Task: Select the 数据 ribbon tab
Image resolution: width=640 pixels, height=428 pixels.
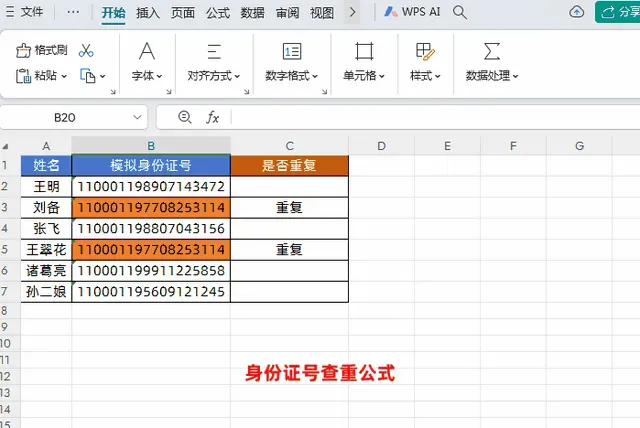Action: [253, 13]
